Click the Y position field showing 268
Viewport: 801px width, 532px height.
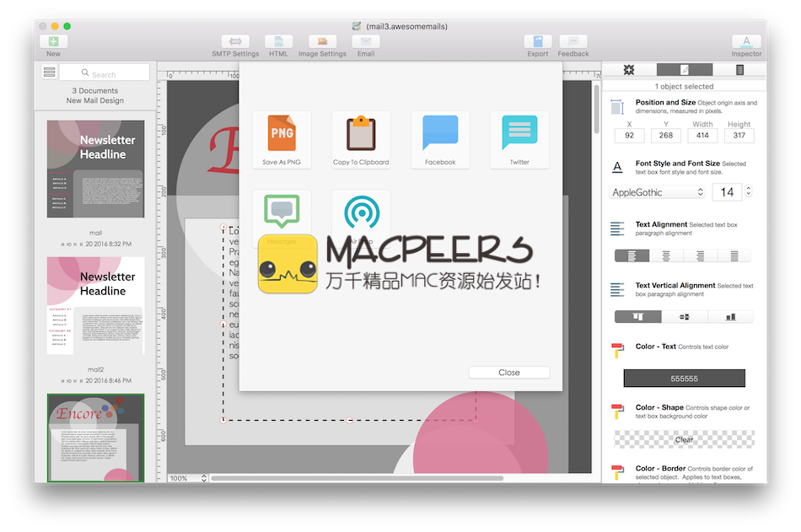tap(666, 136)
